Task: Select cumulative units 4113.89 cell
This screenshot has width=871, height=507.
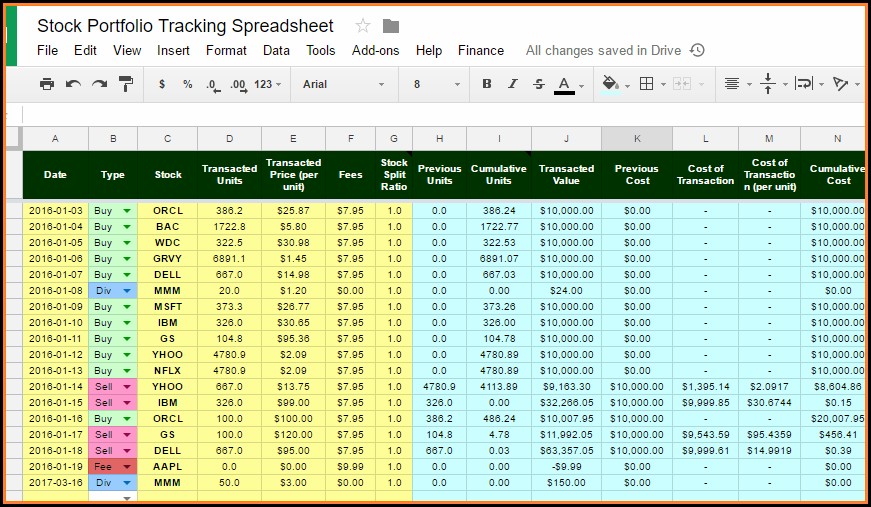Action: coord(499,387)
